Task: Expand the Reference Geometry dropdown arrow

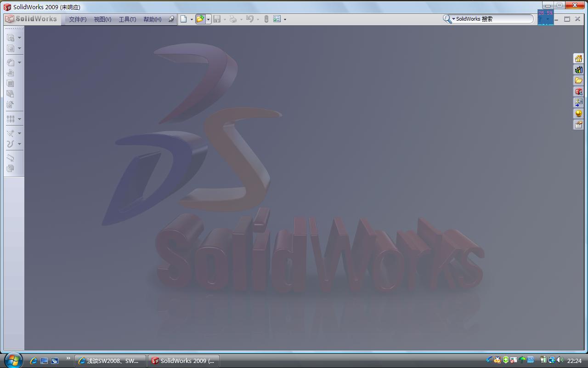Action: point(19,133)
